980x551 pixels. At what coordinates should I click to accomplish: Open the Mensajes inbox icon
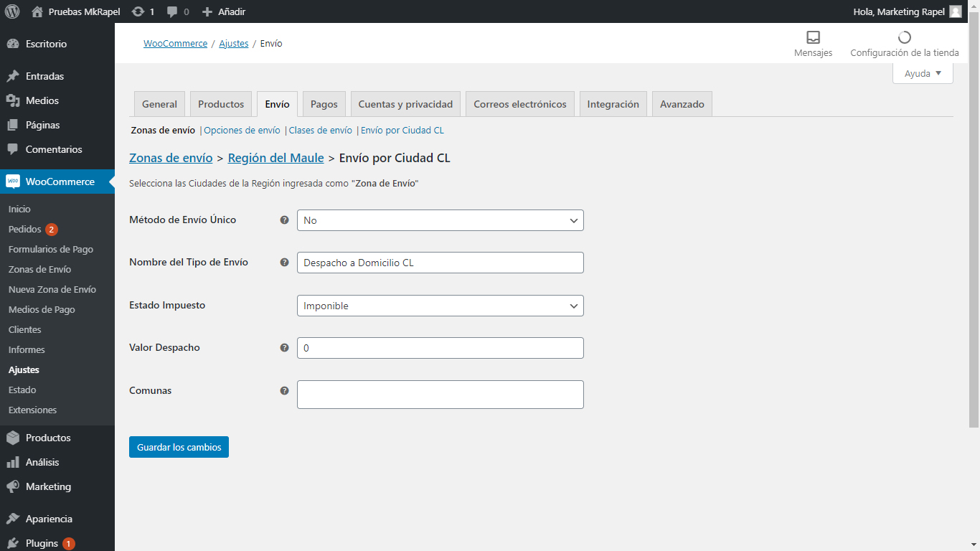[x=813, y=37]
